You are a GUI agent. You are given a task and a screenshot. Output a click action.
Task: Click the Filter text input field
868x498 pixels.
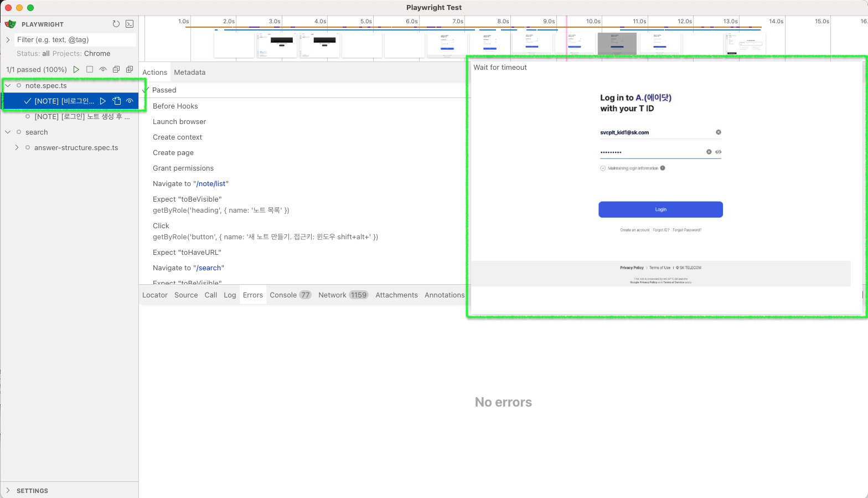[x=75, y=40]
